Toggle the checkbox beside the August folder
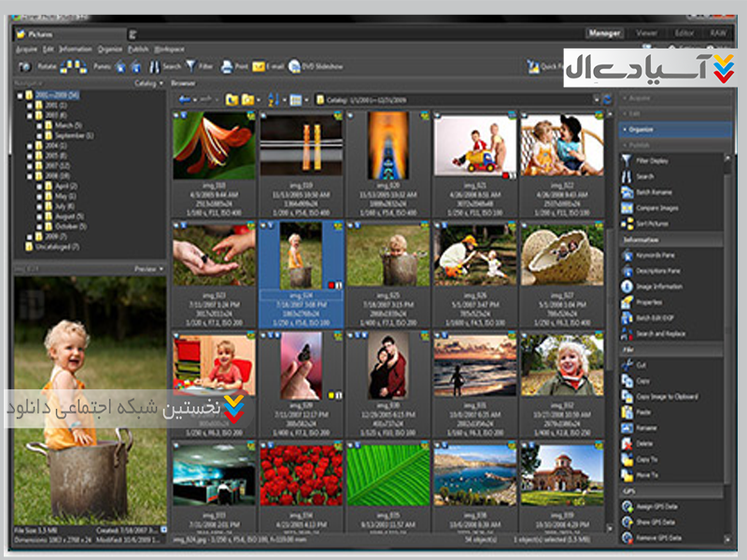The height and width of the screenshot is (560, 747). (x=39, y=217)
